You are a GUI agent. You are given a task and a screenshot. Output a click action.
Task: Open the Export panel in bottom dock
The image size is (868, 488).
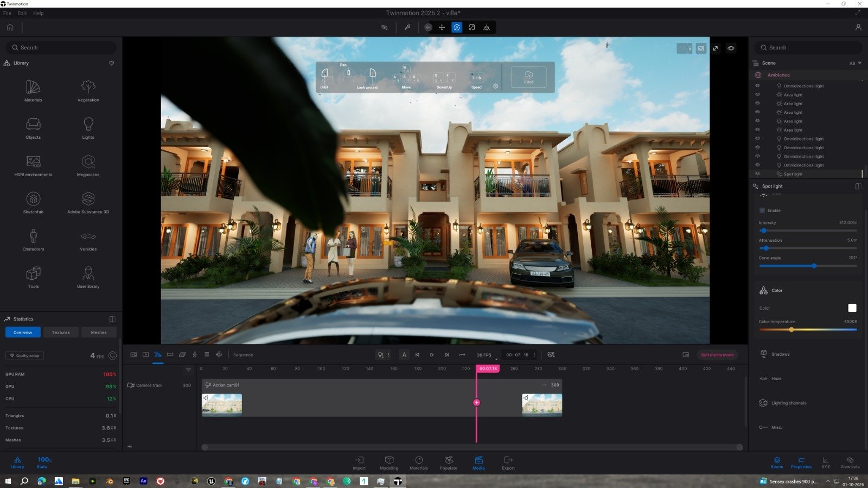click(x=508, y=463)
